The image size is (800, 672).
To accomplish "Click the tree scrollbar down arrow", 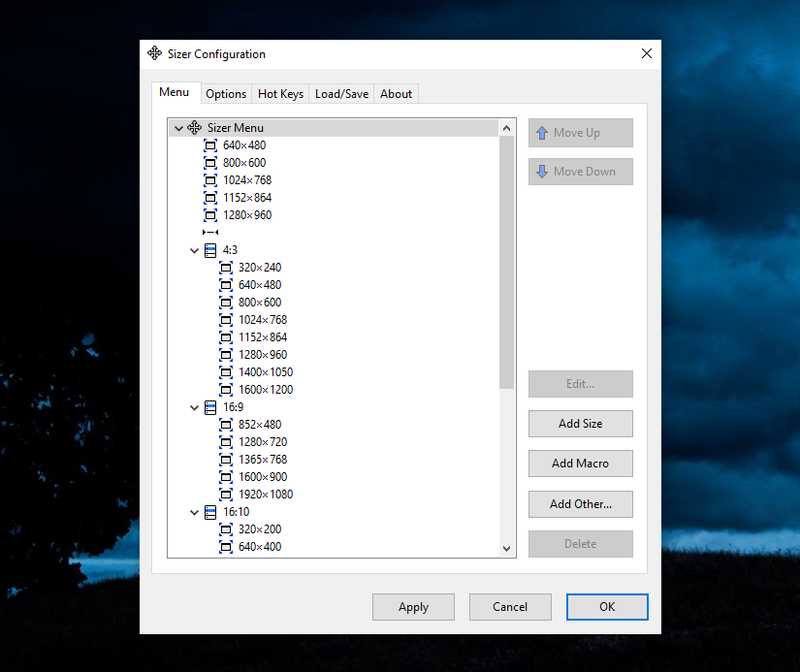I will click(x=506, y=549).
